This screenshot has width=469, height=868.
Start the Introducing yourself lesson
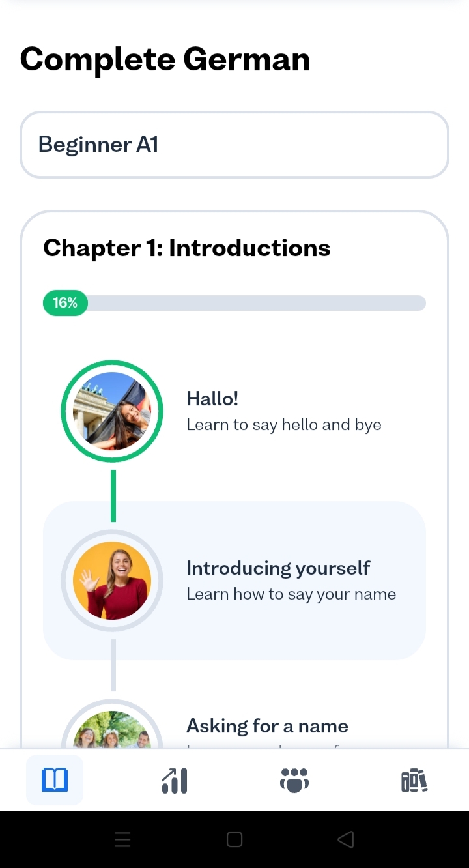point(278,568)
